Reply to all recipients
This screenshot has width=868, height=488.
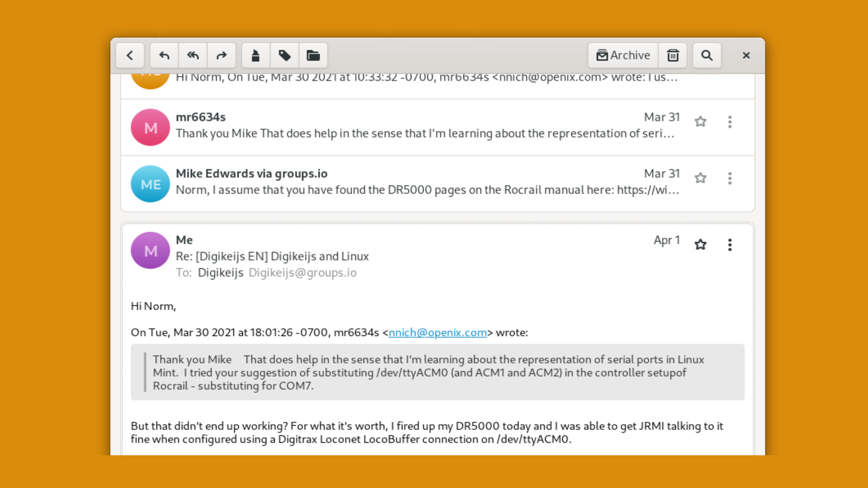click(x=193, y=55)
